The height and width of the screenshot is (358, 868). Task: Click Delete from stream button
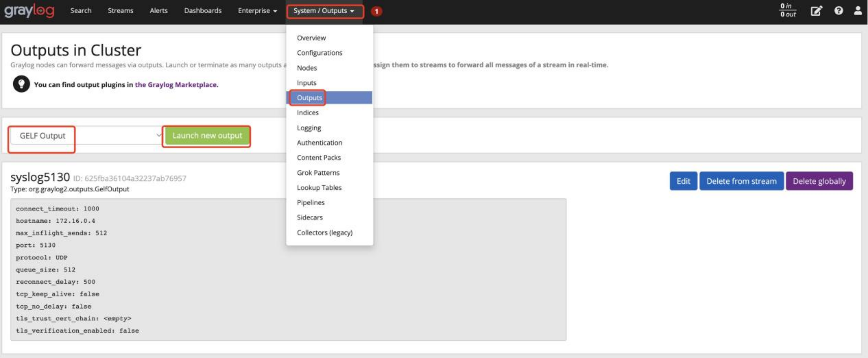[742, 181]
